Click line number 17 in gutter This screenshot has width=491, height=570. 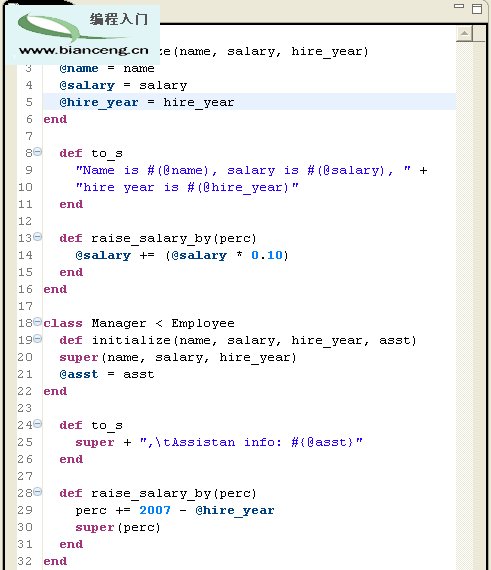(25, 306)
